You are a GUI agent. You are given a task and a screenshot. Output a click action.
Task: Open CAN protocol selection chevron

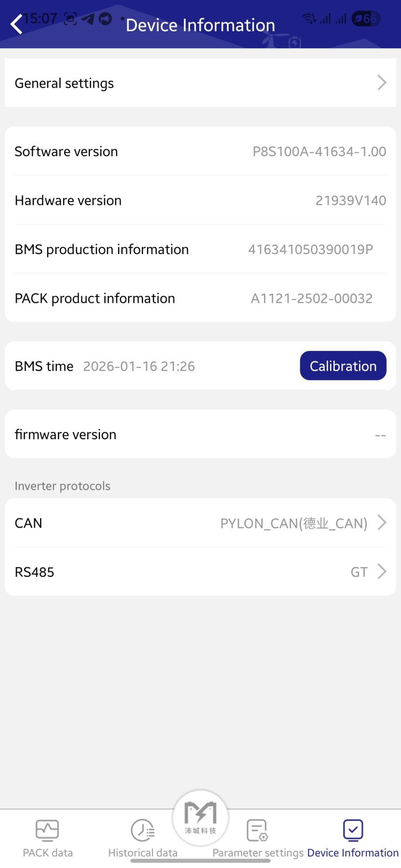[382, 522]
